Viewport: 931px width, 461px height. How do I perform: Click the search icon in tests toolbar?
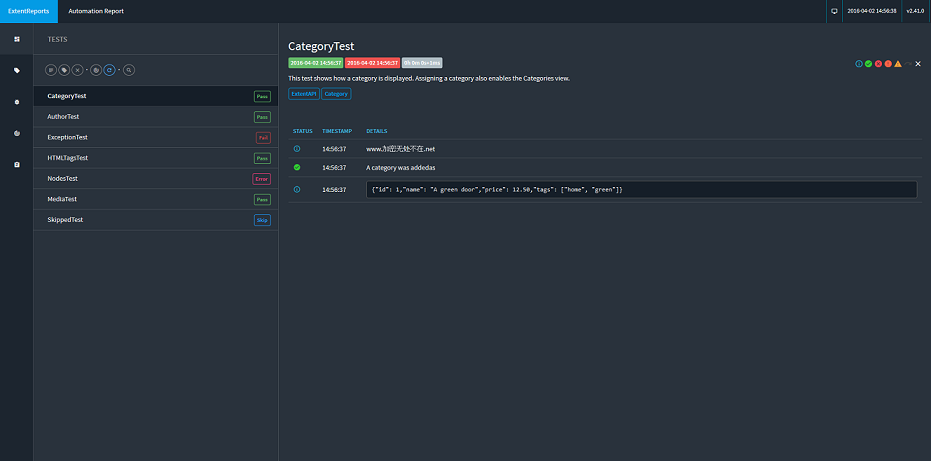tap(128, 70)
